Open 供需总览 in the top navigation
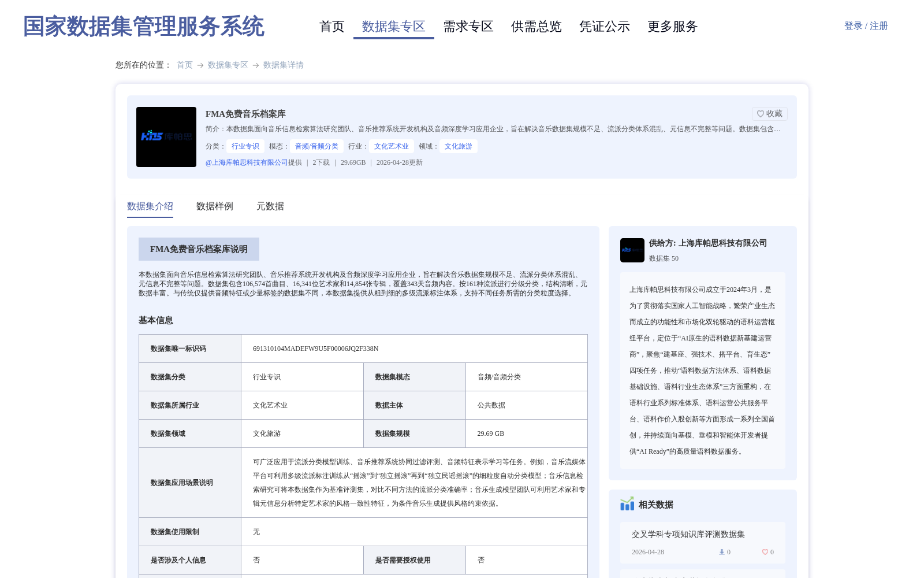Image resolution: width=924 pixels, height=578 pixels. point(536,27)
